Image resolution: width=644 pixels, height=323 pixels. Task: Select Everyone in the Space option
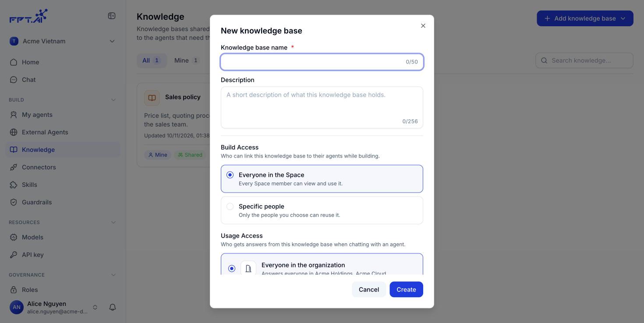322,179
